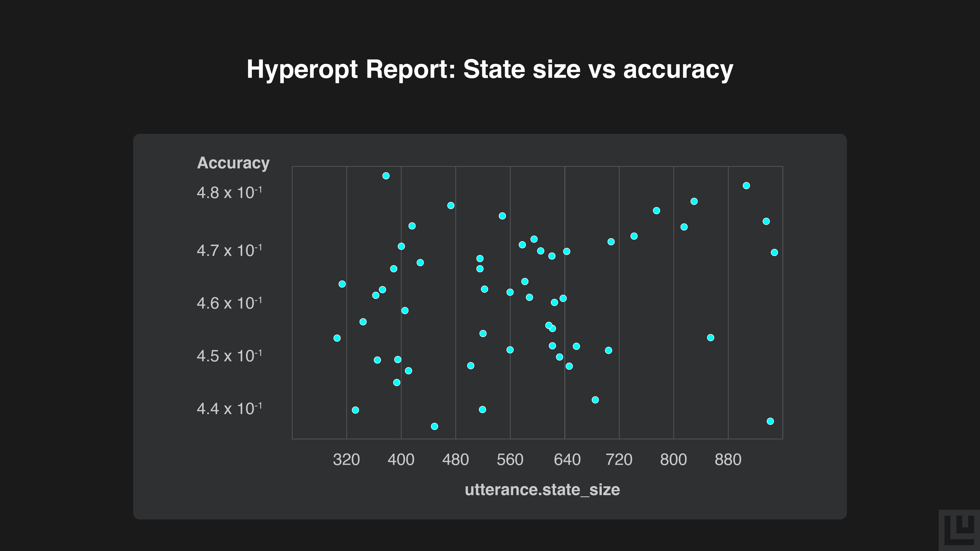
Task: Click the '4.7 x 10-1' y-axis tick label
Action: pos(229,251)
